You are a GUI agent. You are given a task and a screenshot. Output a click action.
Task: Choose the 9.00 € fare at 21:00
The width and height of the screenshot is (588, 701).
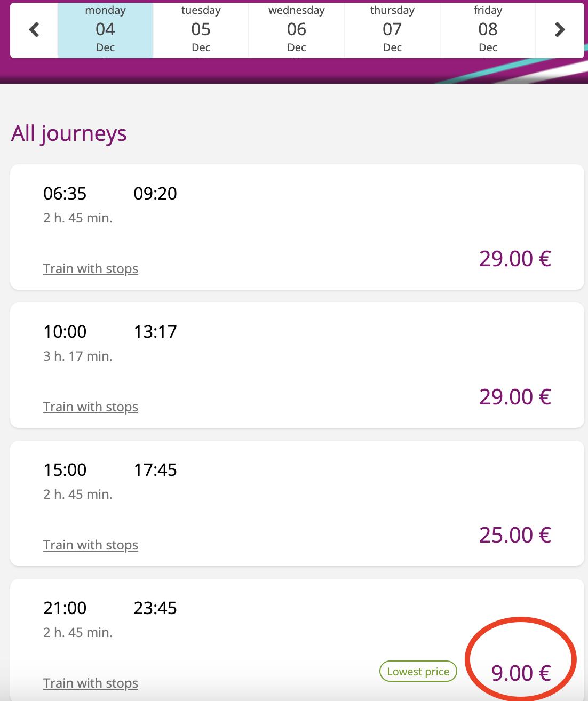[x=521, y=673]
